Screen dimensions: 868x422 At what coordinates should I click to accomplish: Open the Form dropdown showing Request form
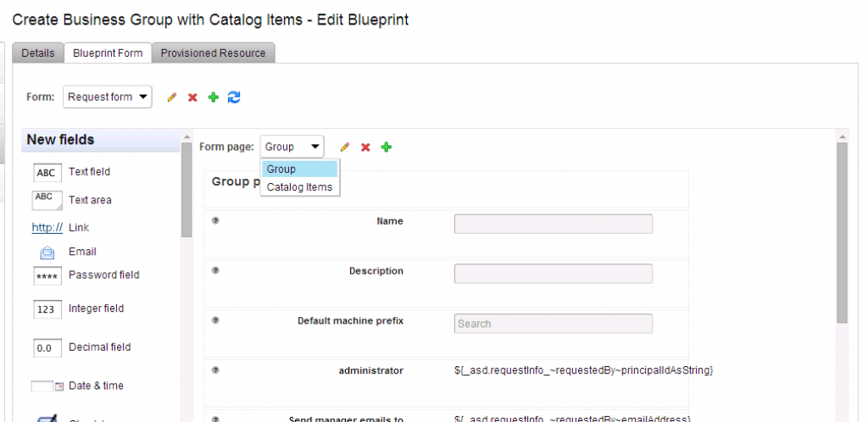click(108, 97)
